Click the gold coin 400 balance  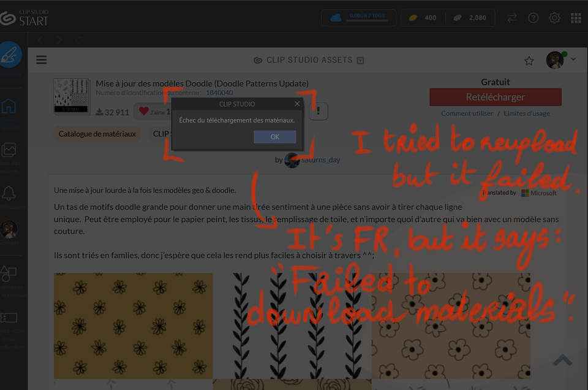(423, 18)
